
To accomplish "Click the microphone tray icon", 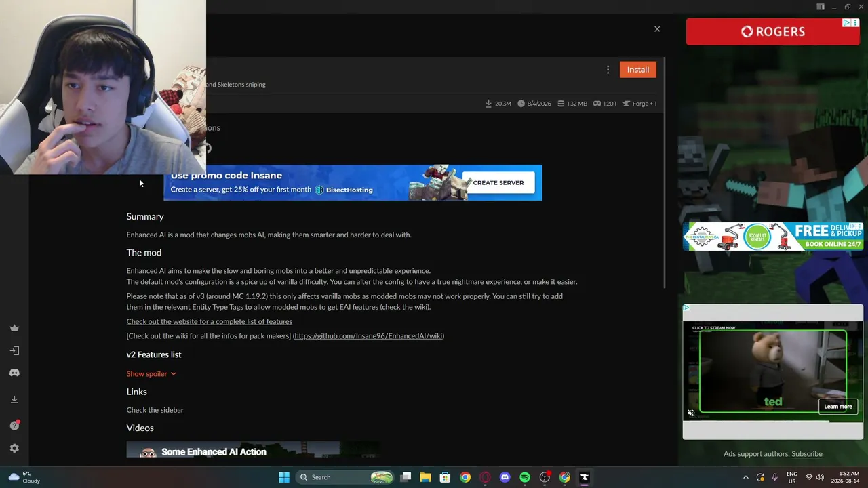I will [774, 477].
